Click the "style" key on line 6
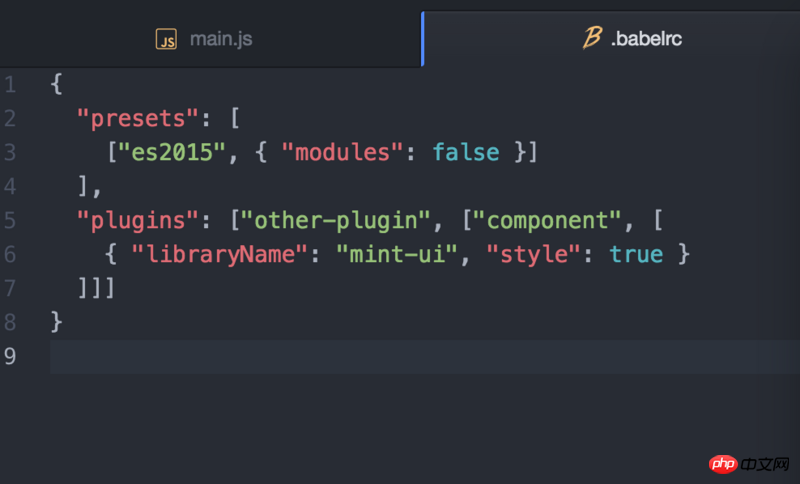The height and width of the screenshot is (484, 800). tap(533, 254)
